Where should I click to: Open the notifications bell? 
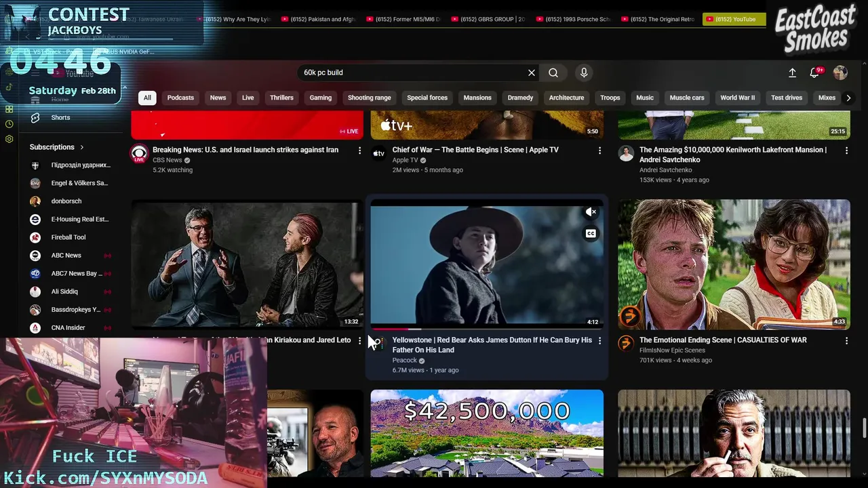pyautogui.click(x=815, y=73)
